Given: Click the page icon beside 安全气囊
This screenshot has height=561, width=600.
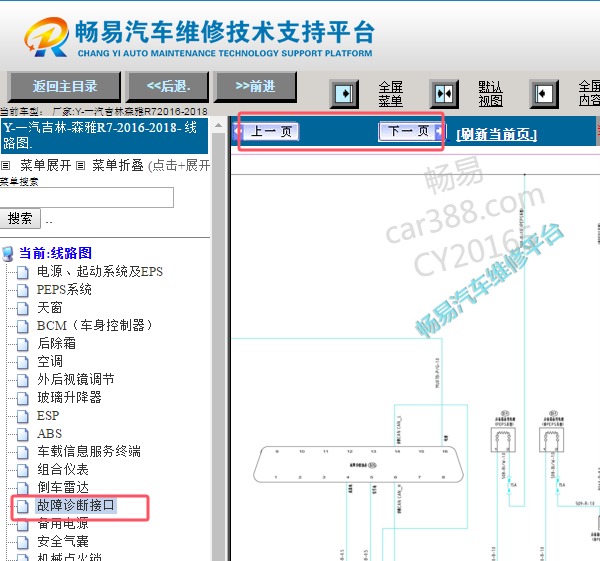Looking at the screenshot, I should 23,542.
